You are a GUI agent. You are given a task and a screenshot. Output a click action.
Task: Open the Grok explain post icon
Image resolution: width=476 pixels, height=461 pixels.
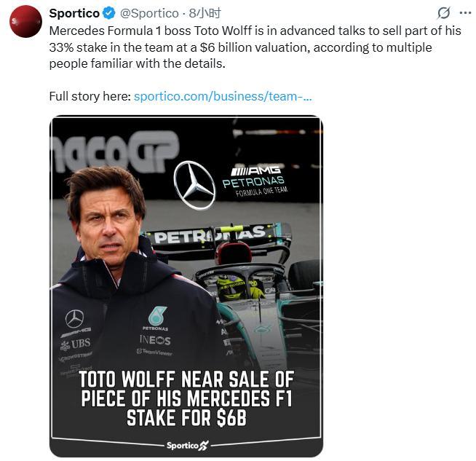(x=443, y=13)
